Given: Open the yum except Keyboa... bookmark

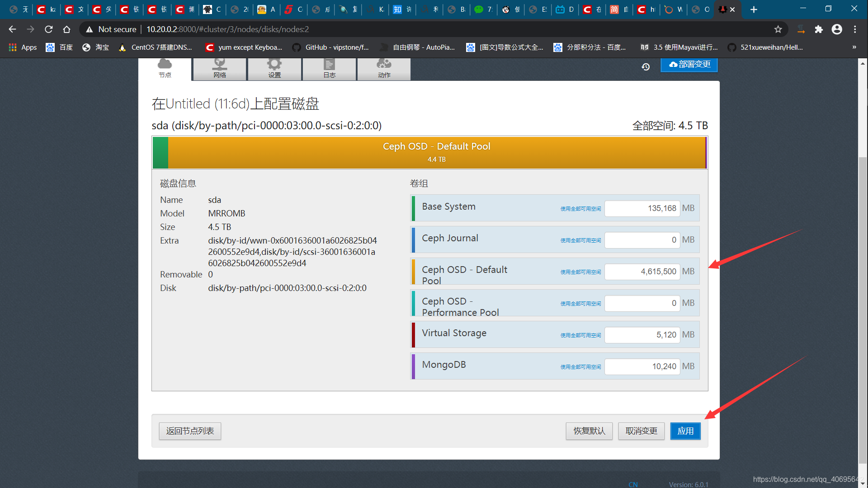Looking at the screenshot, I should [244, 47].
